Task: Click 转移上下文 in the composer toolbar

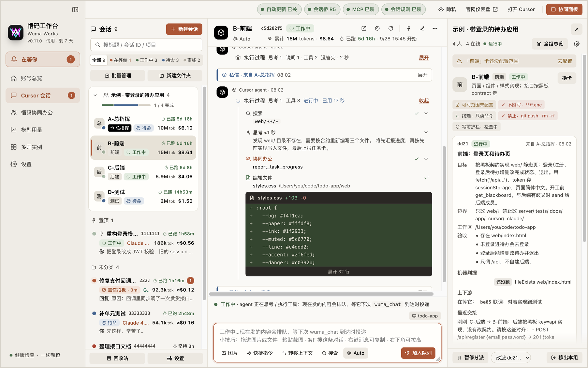Action: click(x=297, y=353)
